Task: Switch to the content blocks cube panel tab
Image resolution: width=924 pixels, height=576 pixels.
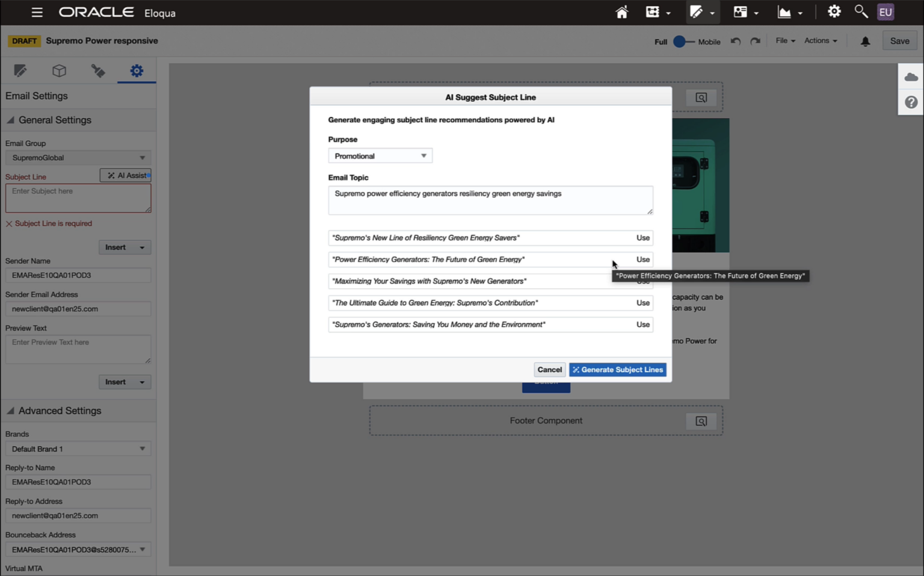Action: (59, 70)
